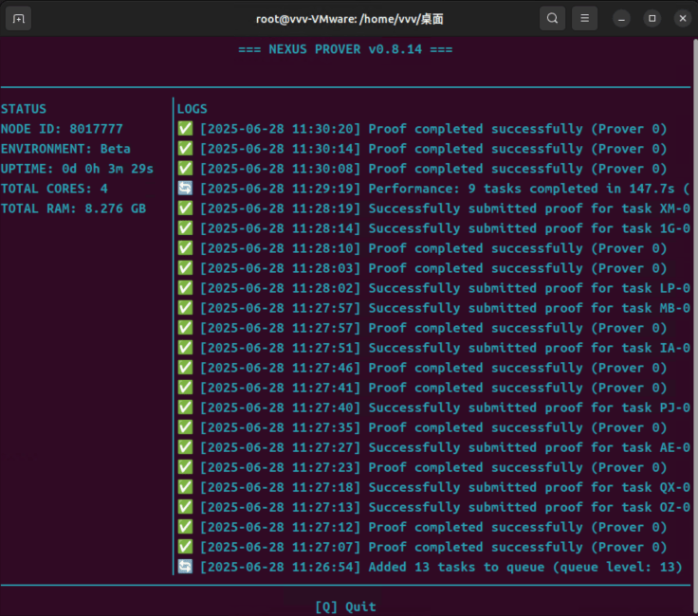Click the checkmark on the 11:27:07 log
Screen dimensions: 698x616
185,547
